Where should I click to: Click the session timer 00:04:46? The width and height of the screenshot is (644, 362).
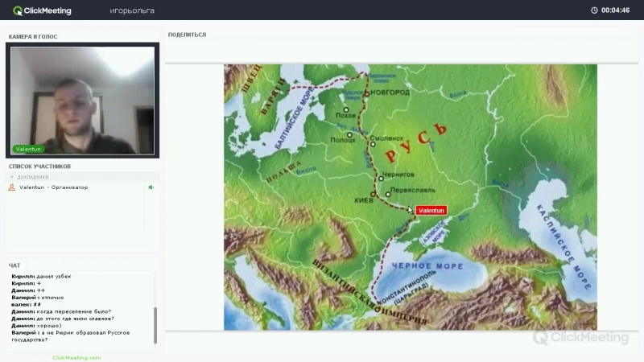pos(615,10)
